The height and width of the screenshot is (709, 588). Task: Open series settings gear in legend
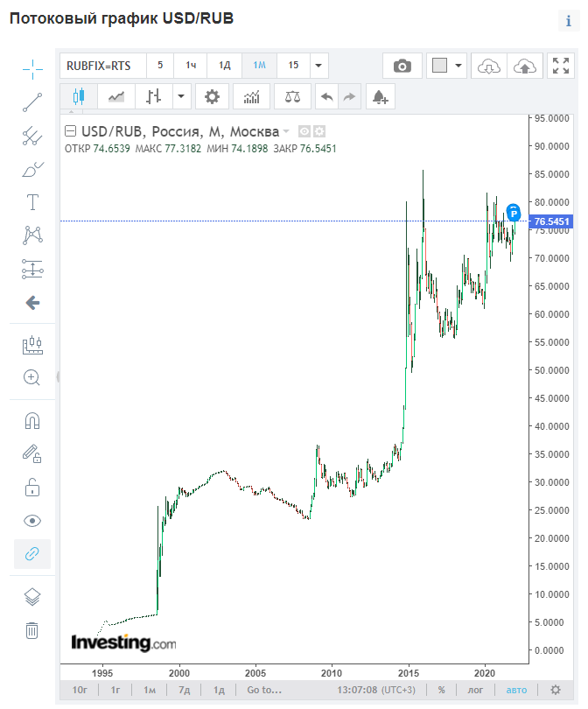click(x=319, y=131)
